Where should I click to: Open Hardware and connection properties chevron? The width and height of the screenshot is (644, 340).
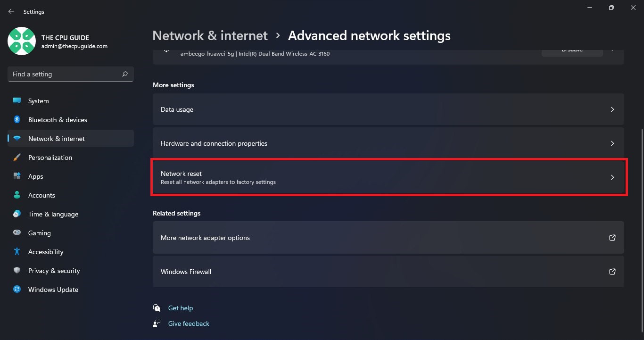612,143
